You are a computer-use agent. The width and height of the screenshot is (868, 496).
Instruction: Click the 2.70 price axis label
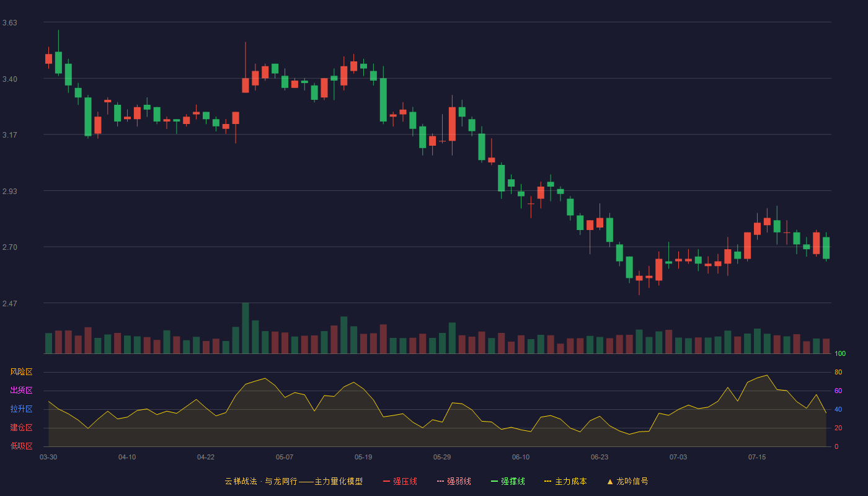[10, 247]
